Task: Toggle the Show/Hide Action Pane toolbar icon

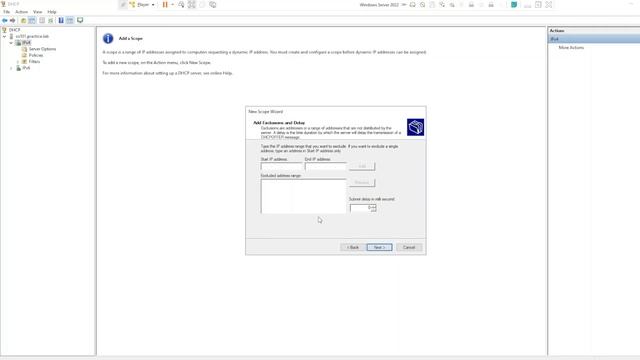Action: [x=70, y=20]
